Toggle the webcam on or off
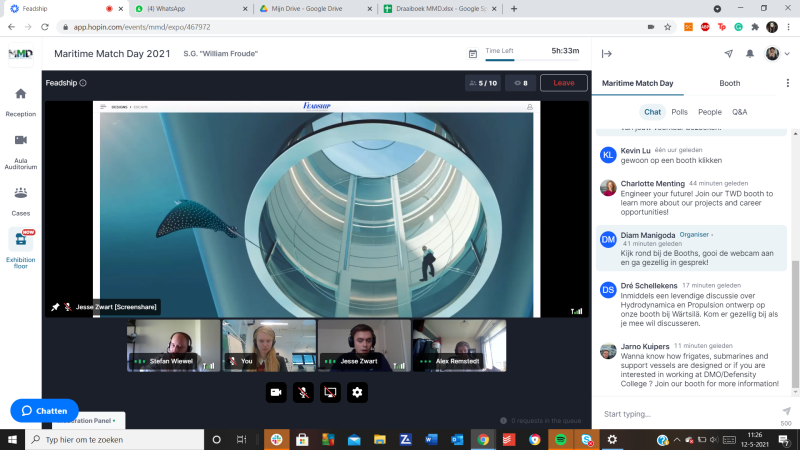This screenshot has height=450, width=800. (276, 392)
